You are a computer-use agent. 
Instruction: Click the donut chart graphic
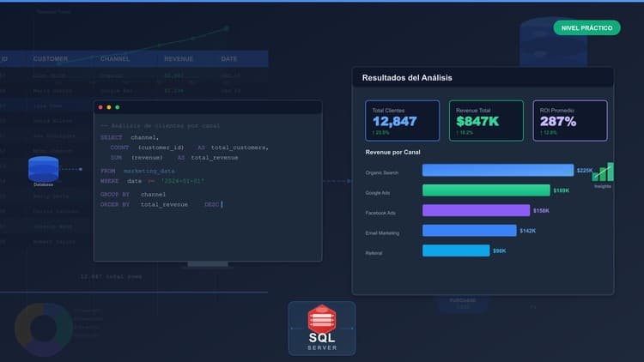click(x=44, y=329)
